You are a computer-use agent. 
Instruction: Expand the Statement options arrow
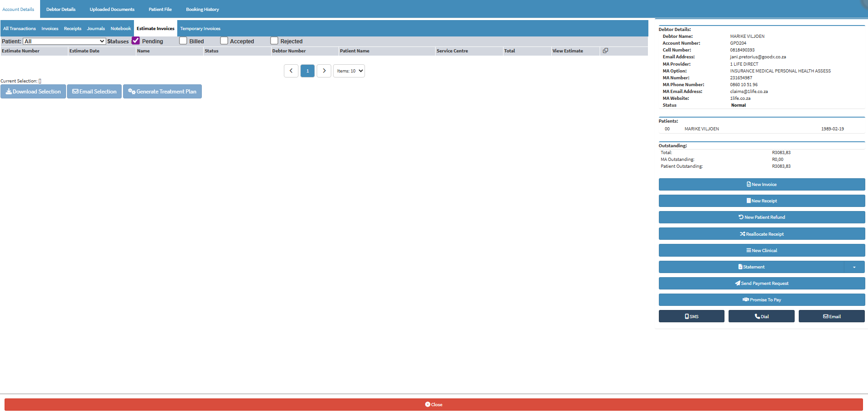click(854, 267)
